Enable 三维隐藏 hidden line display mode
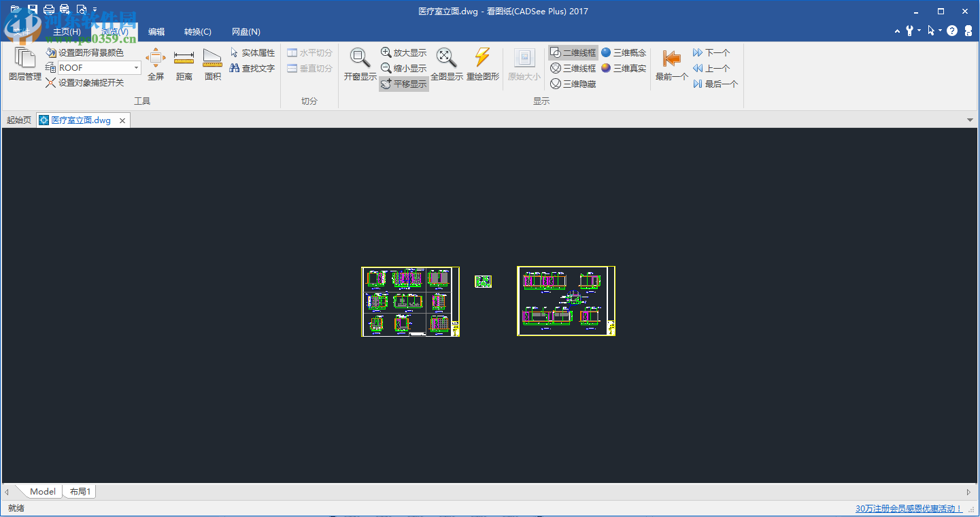 point(573,83)
